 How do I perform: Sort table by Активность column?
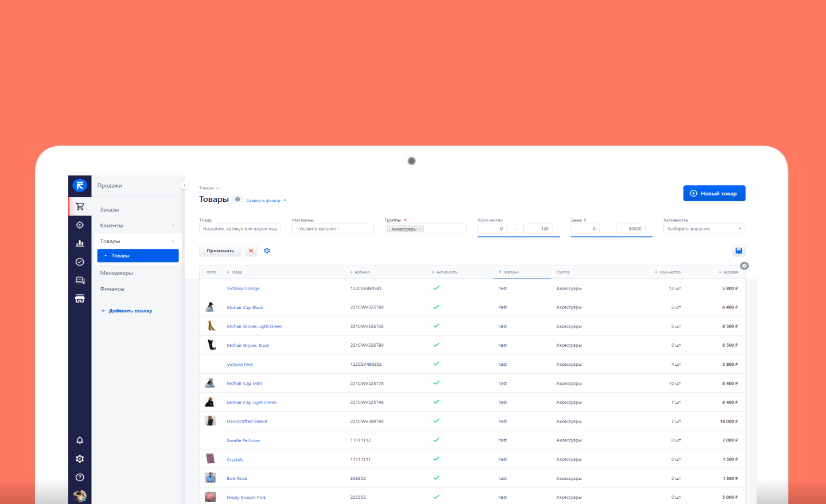(x=445, y=272)
